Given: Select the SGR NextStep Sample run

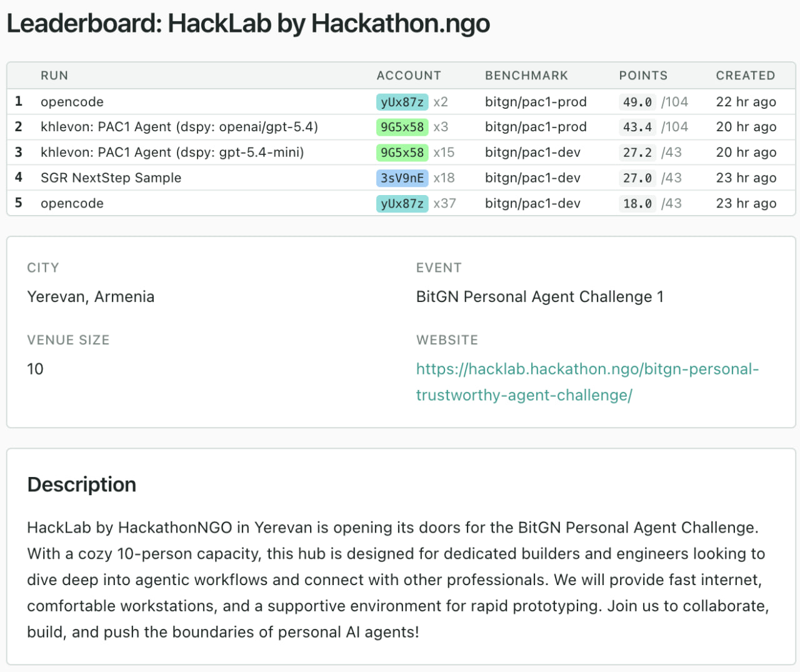Looking at the screenshot, I should tap(111, 178).
